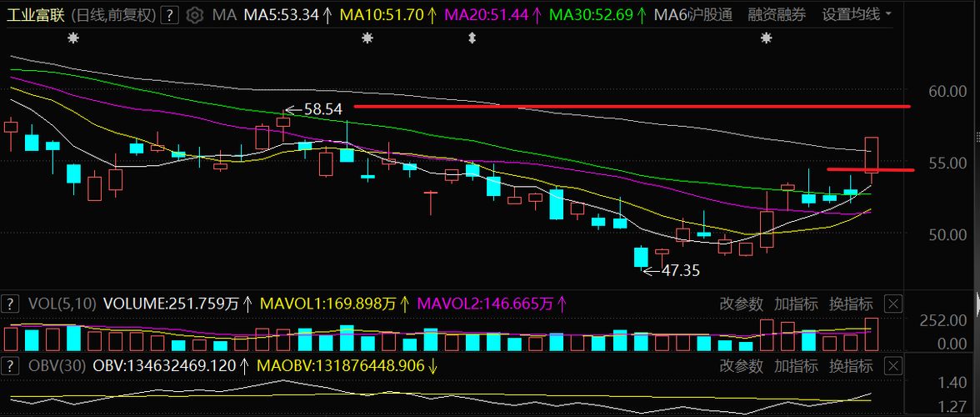
Task: Click the star marker above the 58.54 area
Action: coord(367,38)
